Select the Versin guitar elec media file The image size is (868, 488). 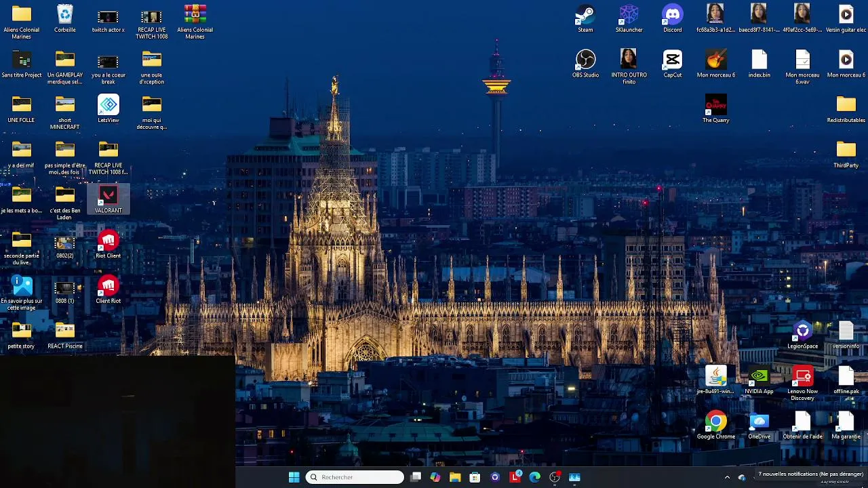846,14
